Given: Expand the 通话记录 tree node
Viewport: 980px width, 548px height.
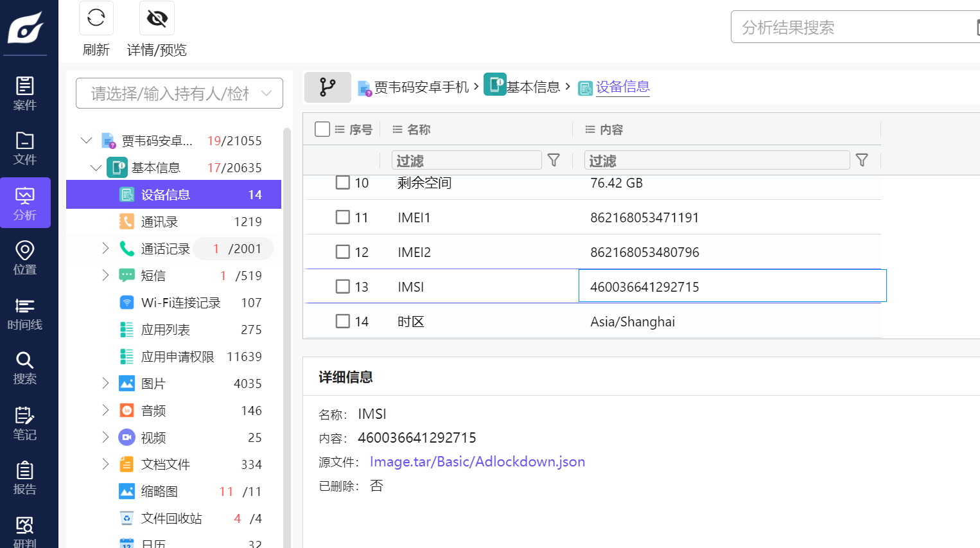Looking at the screenshot, I should pos(105,249).
